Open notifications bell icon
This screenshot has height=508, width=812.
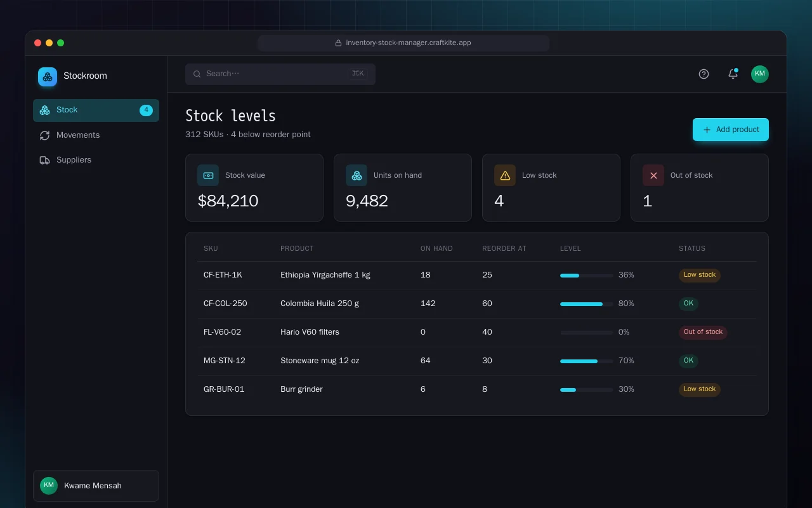click(x=733, y=74)
